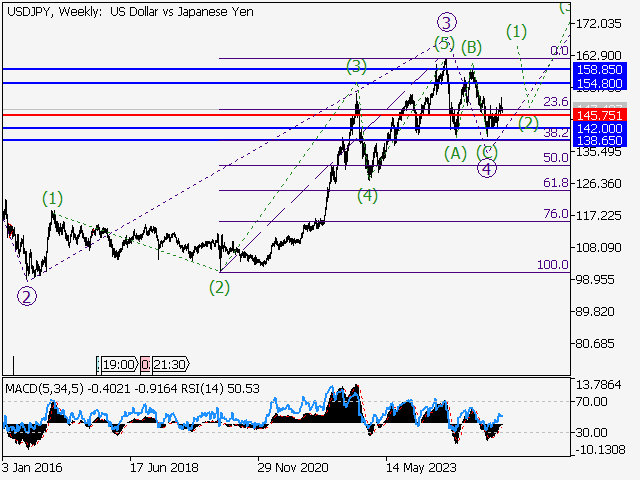Select the circled purple wave 2 label
The image size is (640, 480).
click(x=27, y=295)
